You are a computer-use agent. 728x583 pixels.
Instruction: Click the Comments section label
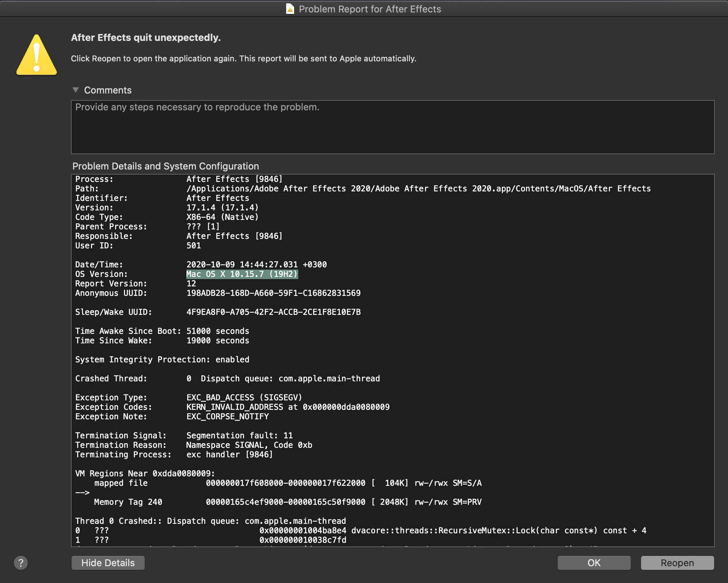point(107,90)
